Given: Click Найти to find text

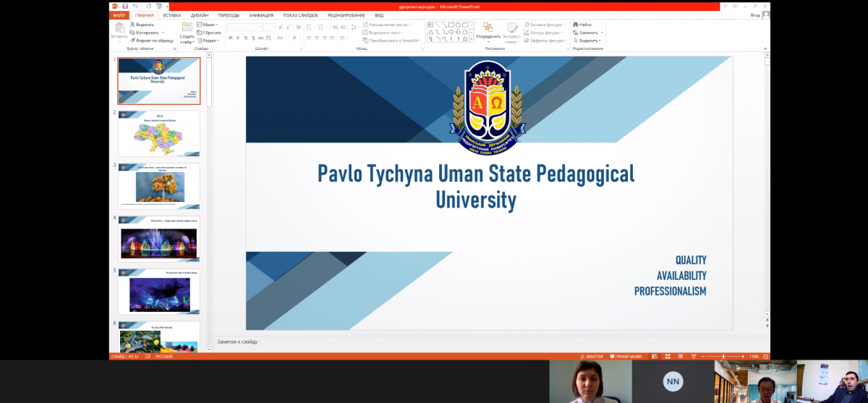Looking at the screenshot, I should tap(582, 25).
